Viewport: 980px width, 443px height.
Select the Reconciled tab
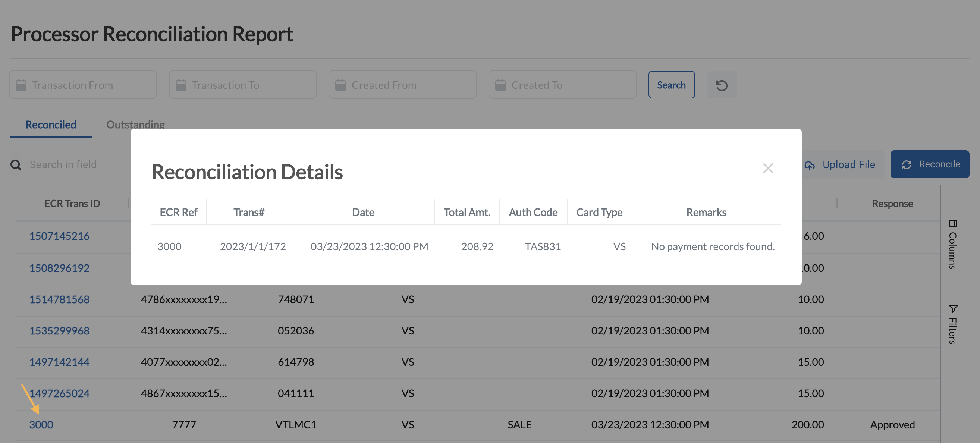click(x=51, y=125)
